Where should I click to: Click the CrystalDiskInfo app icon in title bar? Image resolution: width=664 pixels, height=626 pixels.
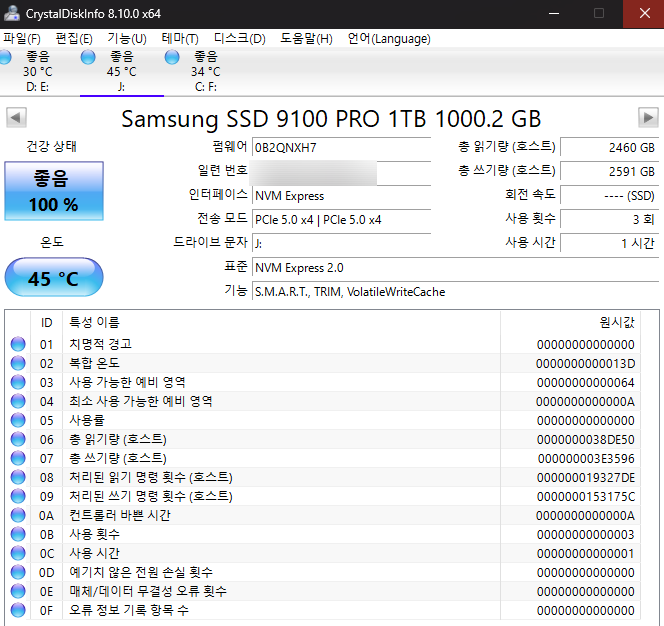[12, 13]
